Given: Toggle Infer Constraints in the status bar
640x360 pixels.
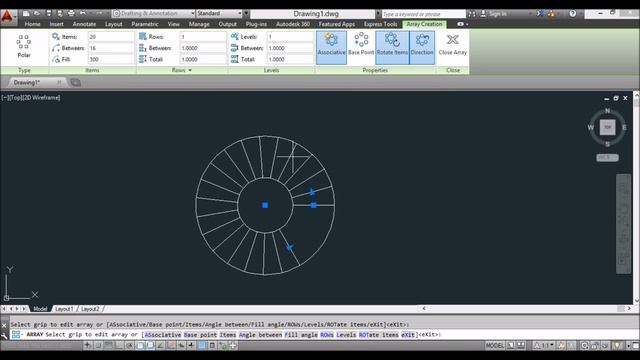Looking at the screenshot, I should (88, 345).
